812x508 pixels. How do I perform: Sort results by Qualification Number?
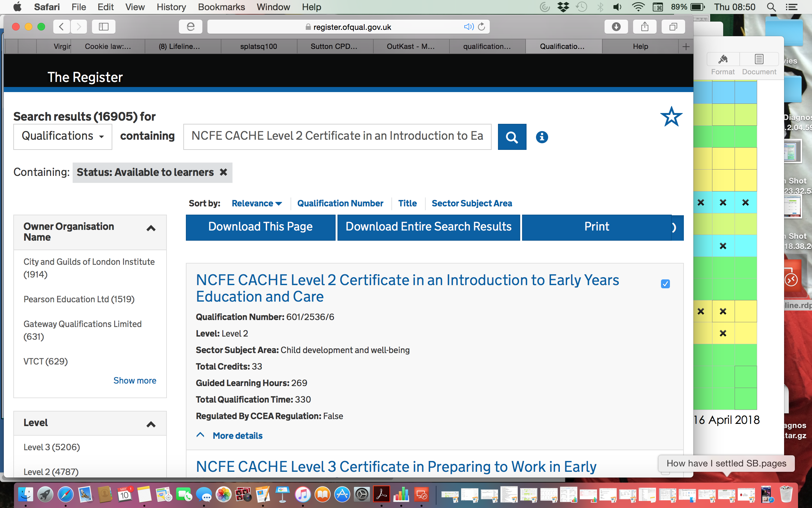point(340,203)
